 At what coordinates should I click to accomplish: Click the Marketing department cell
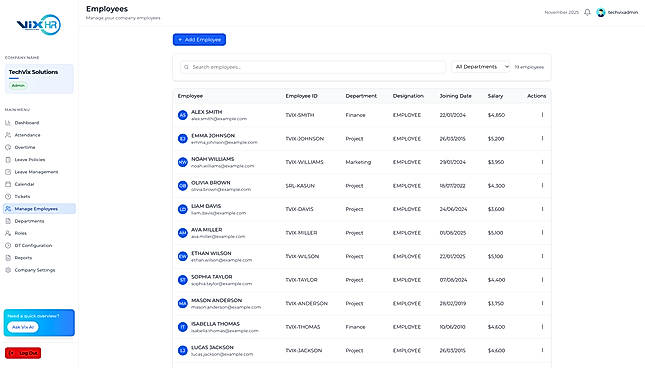click(x=358, y=162)
